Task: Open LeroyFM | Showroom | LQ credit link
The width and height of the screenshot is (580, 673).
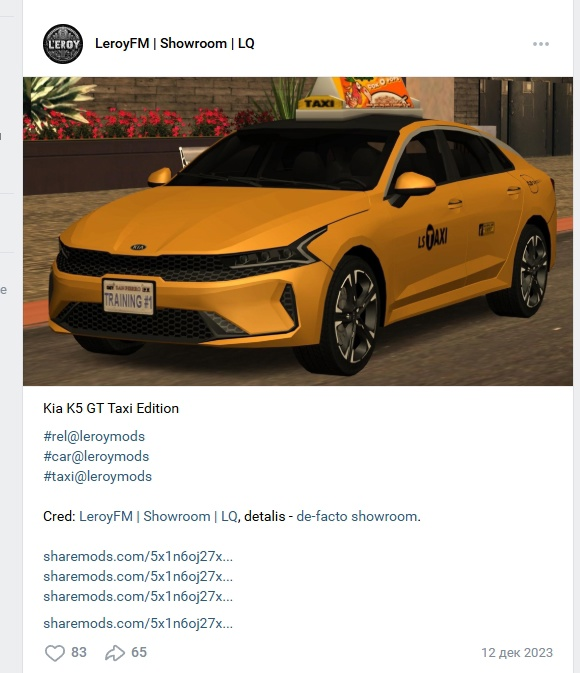Action: click(158, 516)
